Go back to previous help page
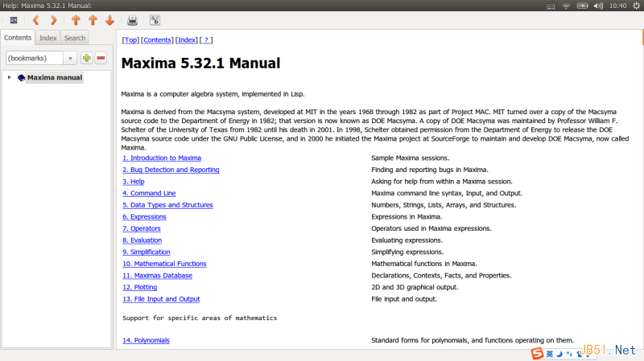 pos(35,20)
